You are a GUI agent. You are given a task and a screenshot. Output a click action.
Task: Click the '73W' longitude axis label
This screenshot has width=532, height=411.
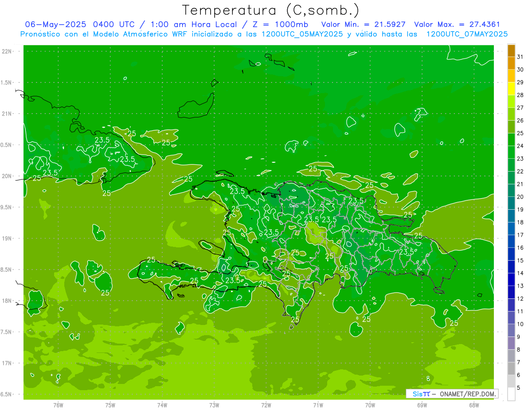[214, 405]
